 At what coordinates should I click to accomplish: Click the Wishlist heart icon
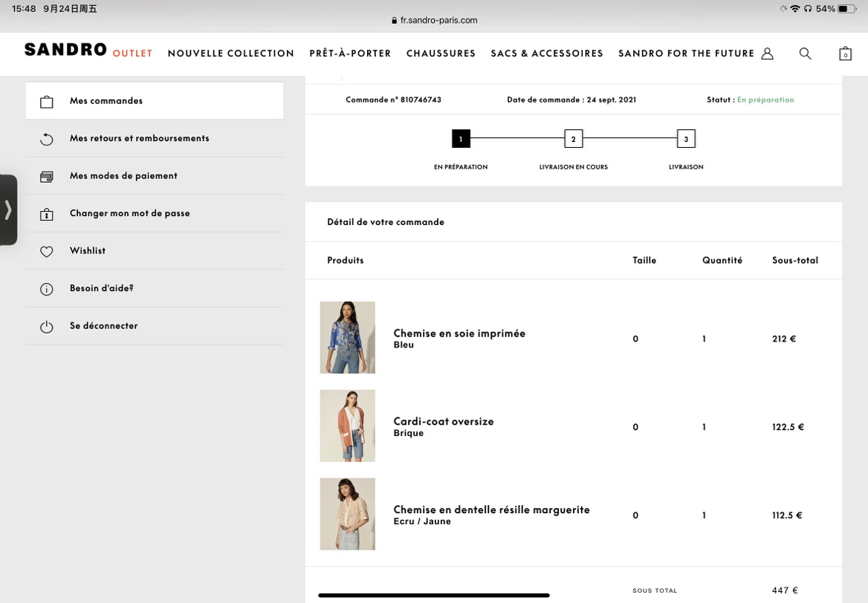point(47,251)
